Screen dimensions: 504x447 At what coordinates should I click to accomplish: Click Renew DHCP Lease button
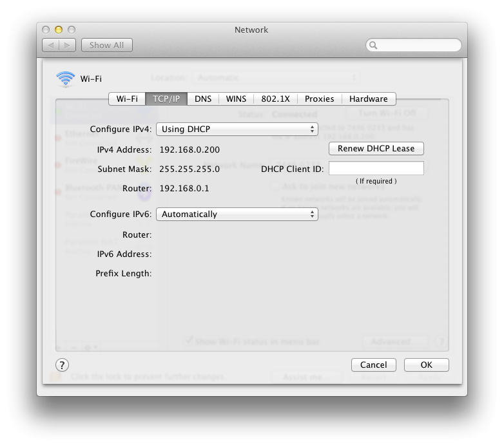point(376,149)
